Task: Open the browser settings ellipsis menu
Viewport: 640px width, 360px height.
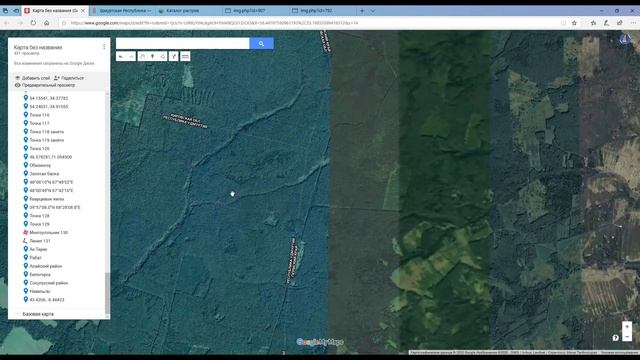Action: click(x=633, y=23)
